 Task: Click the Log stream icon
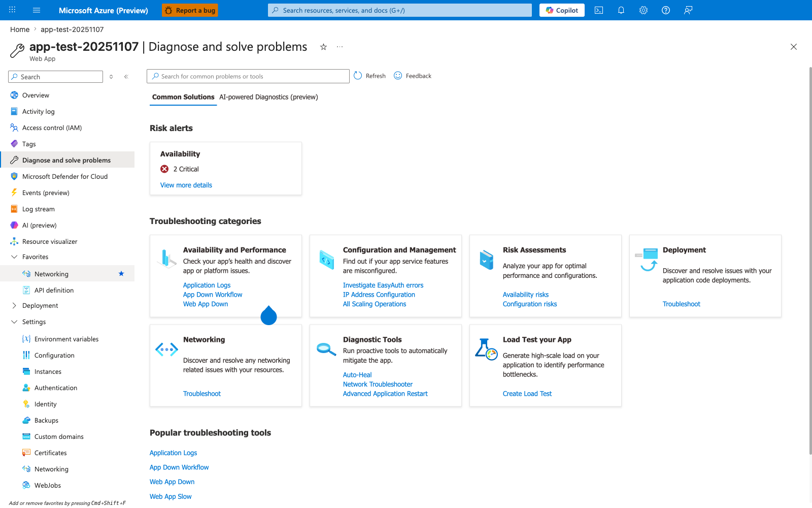pyautogui.click(x=14, y=209)
